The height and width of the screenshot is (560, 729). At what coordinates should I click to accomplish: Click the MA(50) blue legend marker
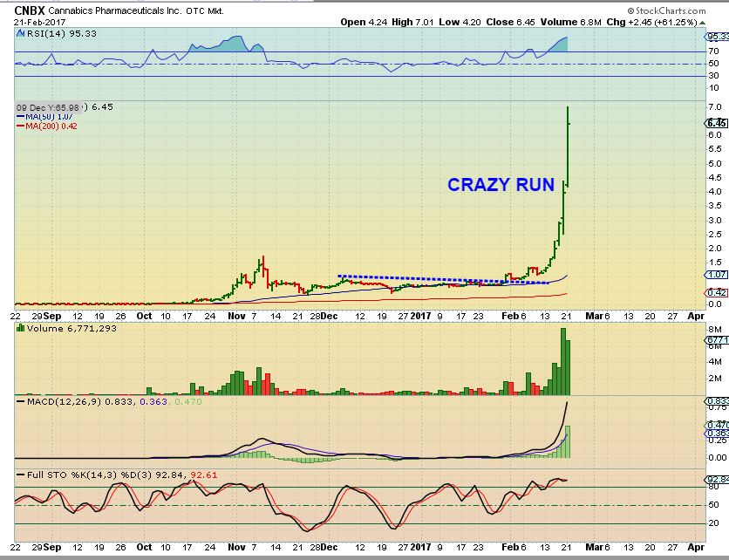pyautogui.click(x=19, y=116)
